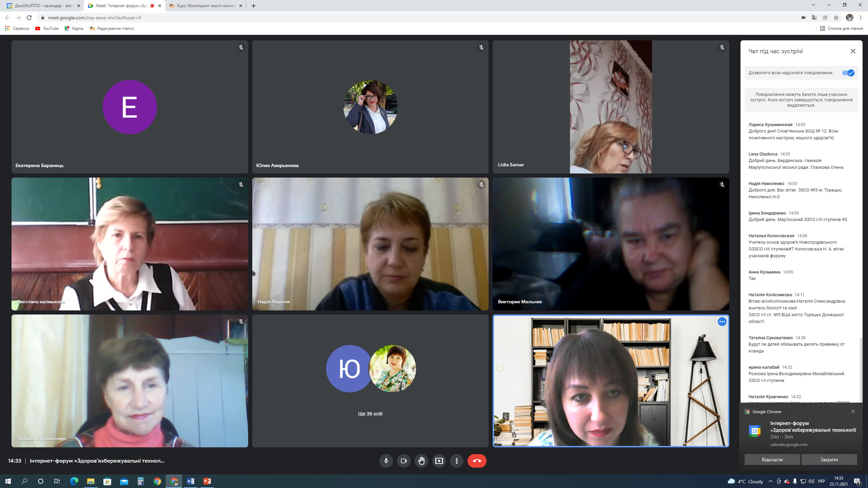Open the YouTube bookmark
This screenshot has width=868, height=488.
pos(47,28)
